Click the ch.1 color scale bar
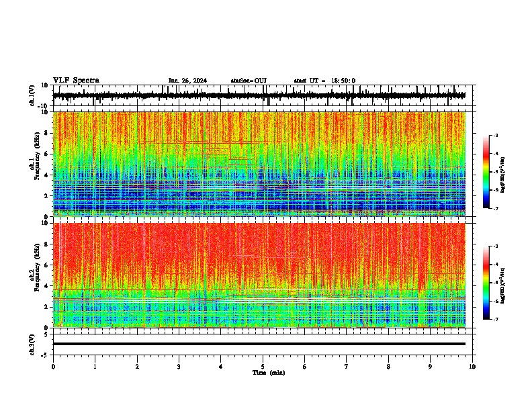This screenshot has width=532, height=411. pos(486,172)
